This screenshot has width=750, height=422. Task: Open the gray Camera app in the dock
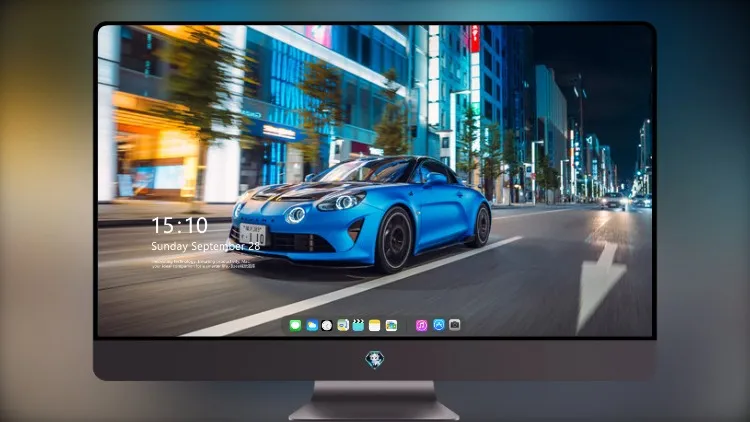[454, 325]
